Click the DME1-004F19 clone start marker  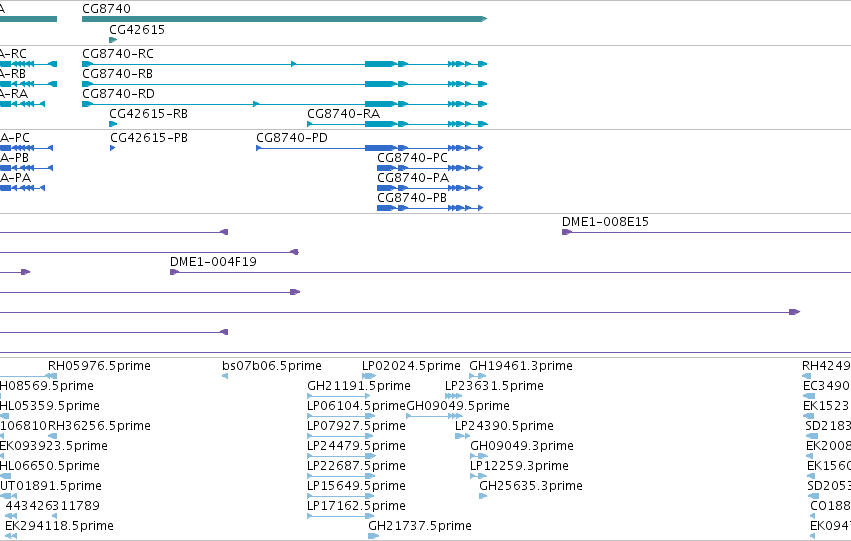(x=174, y=272)
